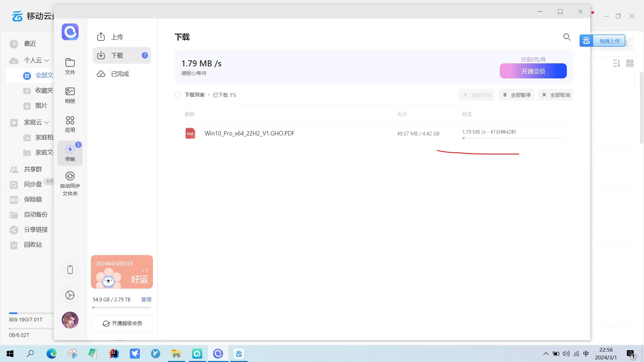
Task: Click the 中 input method indicator
Action: pos(586,354)
